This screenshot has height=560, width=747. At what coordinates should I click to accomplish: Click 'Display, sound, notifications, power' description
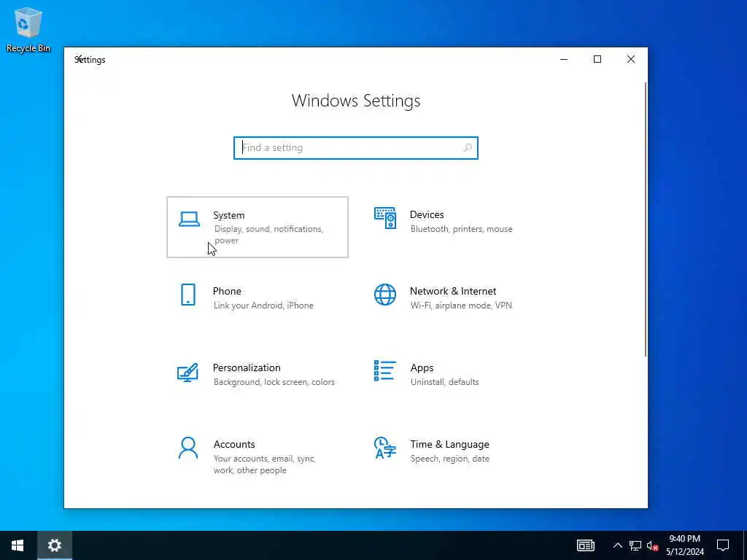tap(268, 235)
